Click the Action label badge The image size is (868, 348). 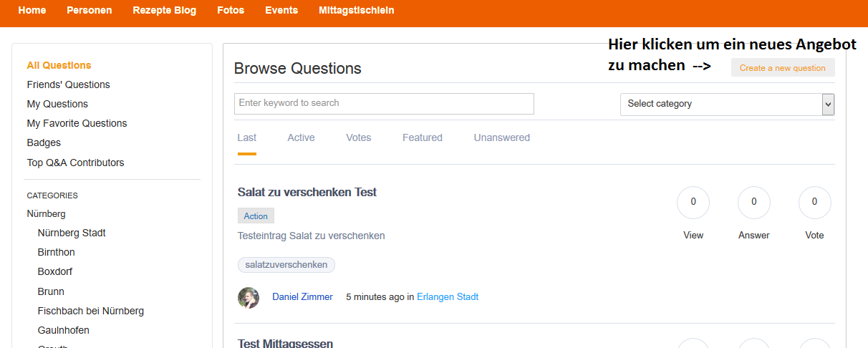pos(256,216)
